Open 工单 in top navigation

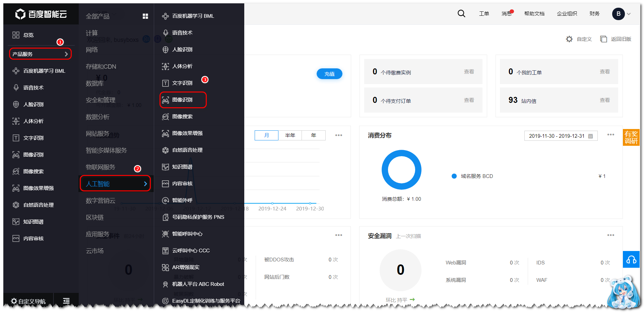pyautogui.click(x=484, y=14)
